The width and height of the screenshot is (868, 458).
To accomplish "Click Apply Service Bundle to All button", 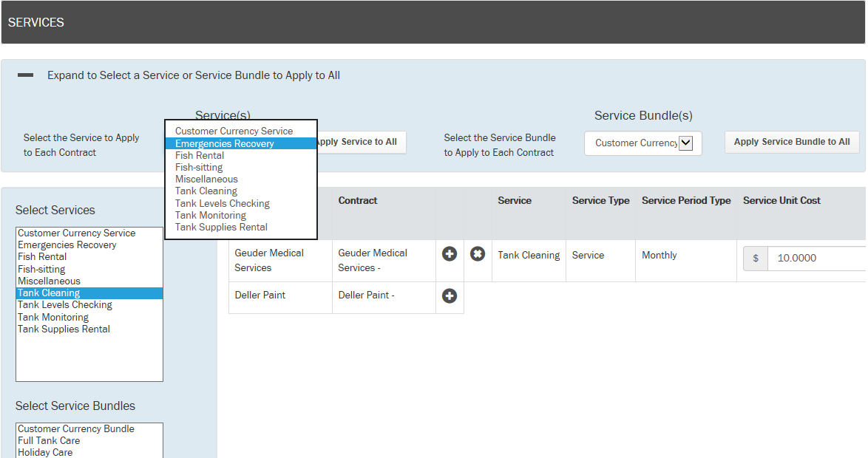I will coord(792,143).
